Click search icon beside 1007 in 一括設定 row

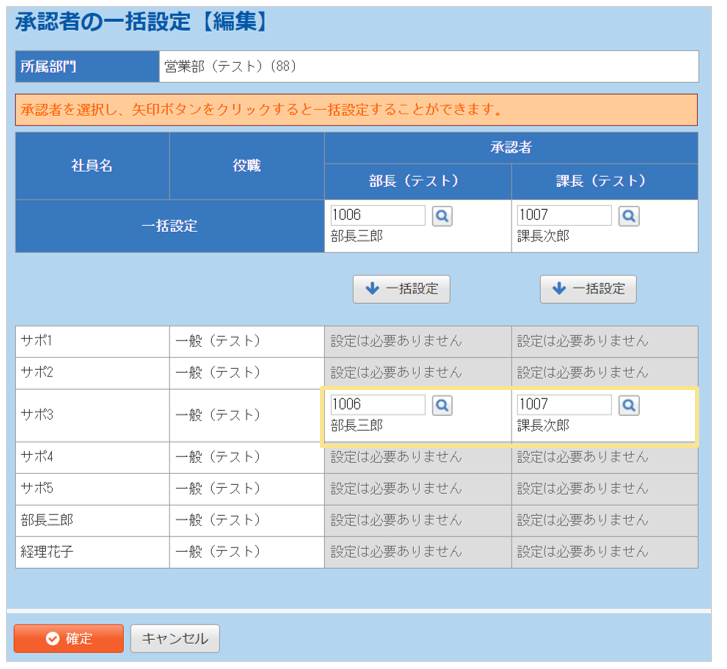pos(628,216)
